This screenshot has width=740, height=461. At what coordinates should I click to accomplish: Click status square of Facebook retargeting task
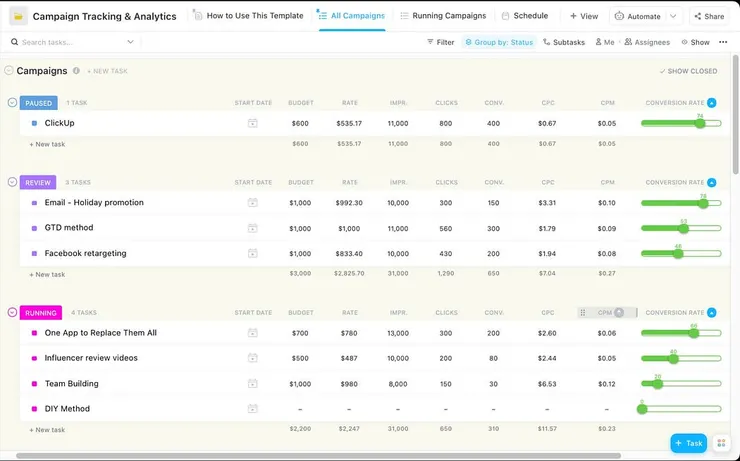[34, 253]
